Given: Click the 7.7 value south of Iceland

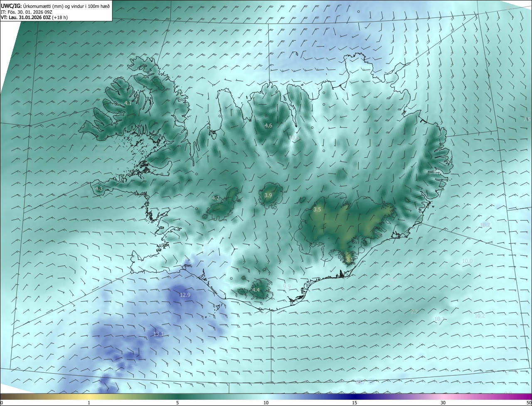Looking at the screenshot, I should tap(414, 312).
